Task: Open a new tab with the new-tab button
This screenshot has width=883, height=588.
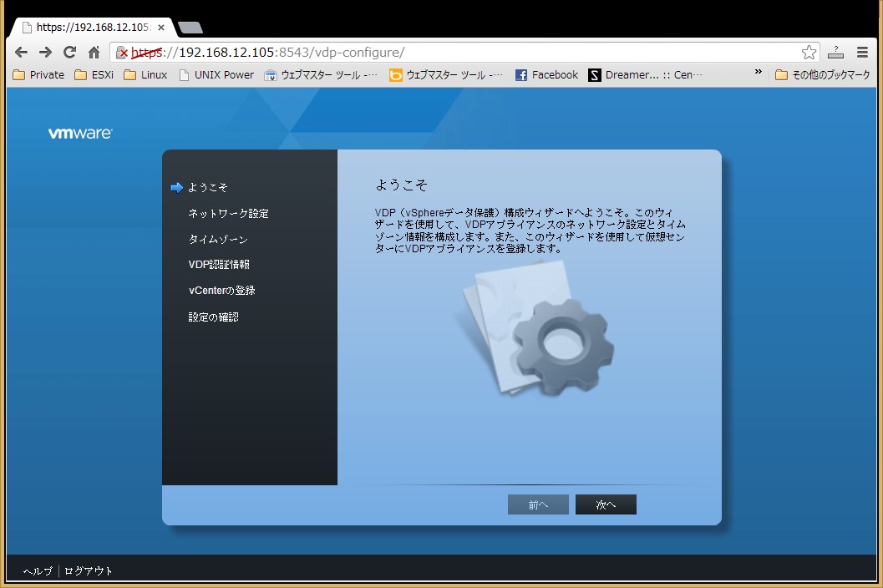Action: pos(190,28)
